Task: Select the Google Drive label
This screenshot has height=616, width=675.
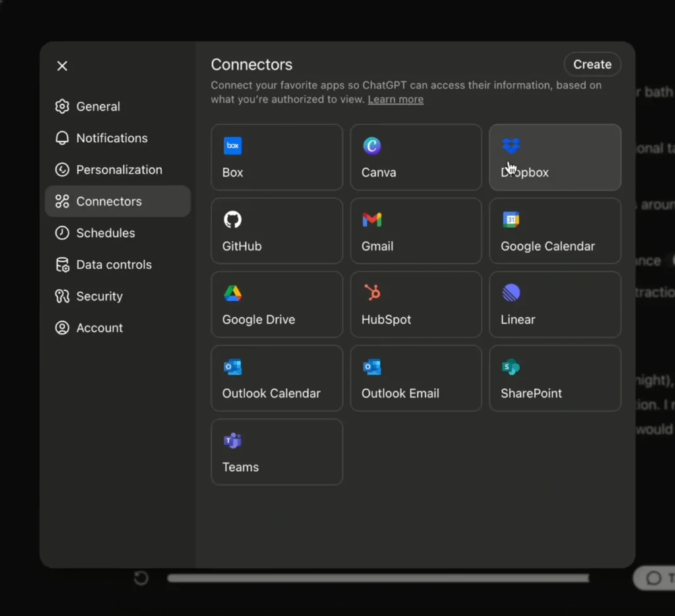Action: (x=258, y=320)
